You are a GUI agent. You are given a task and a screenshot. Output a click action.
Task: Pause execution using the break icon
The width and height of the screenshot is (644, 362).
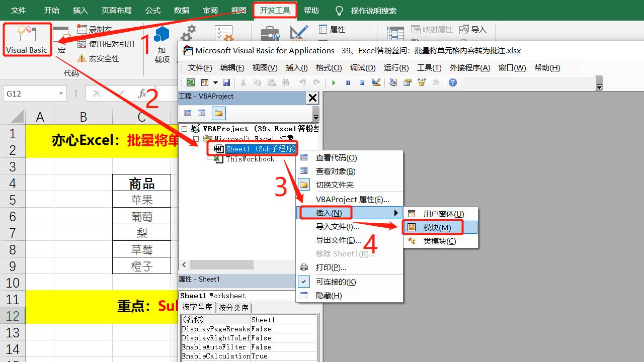348,82
